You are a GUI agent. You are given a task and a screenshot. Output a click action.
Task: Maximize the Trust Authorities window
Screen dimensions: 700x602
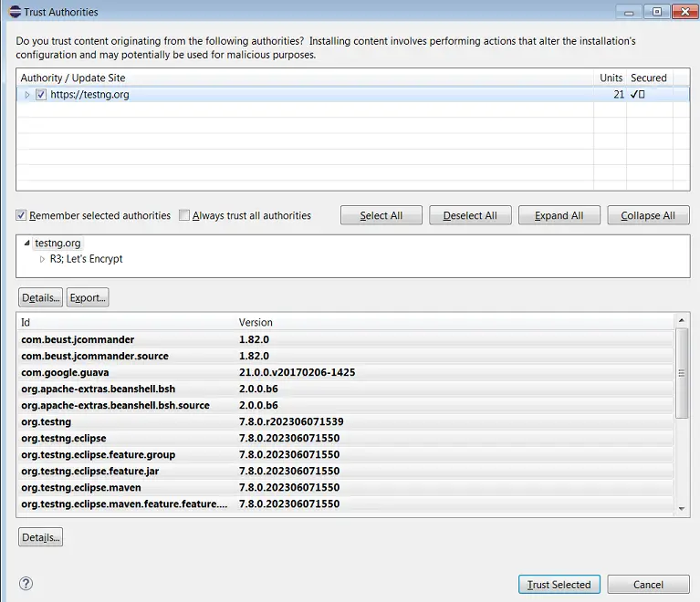[x=657, y=12]
